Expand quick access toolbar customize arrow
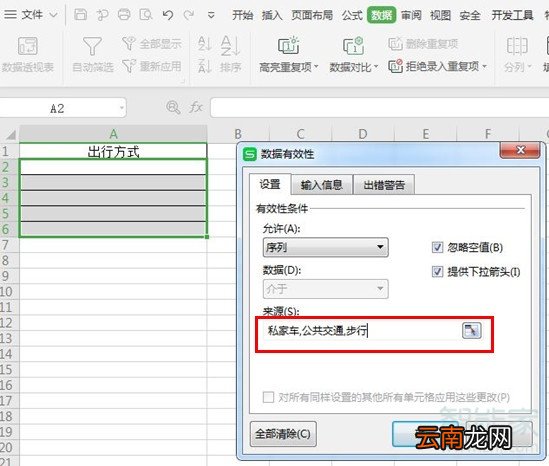The width and height of the screenshot is (549, 466). 211,15
